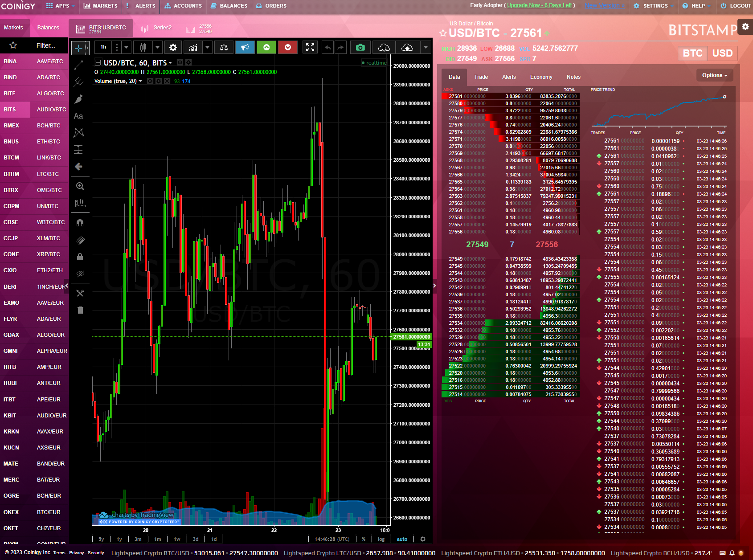Enter fullscreen chart mode
Image resolution: width=753 pixels, height=560 pixels.
point(310,47)
